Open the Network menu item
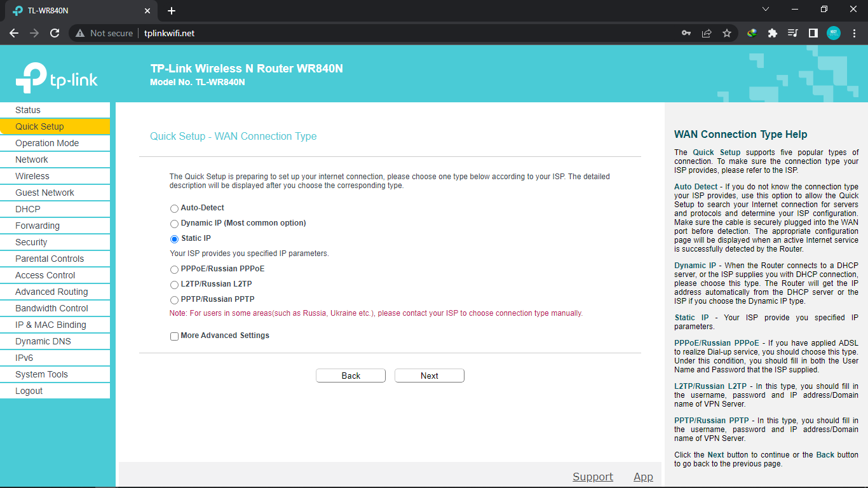 [55, 159]
